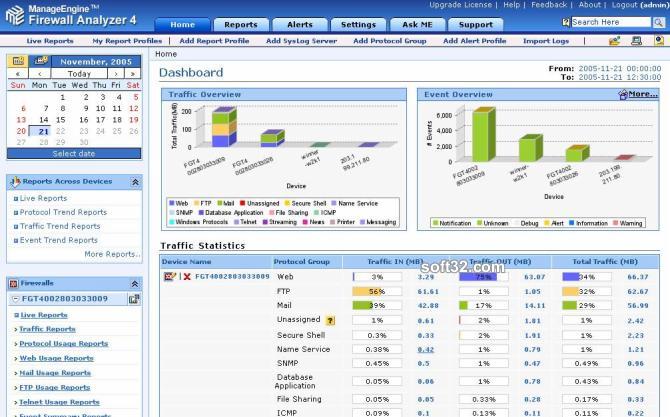
Task: Click the Logout link
Action: point(624,5)
